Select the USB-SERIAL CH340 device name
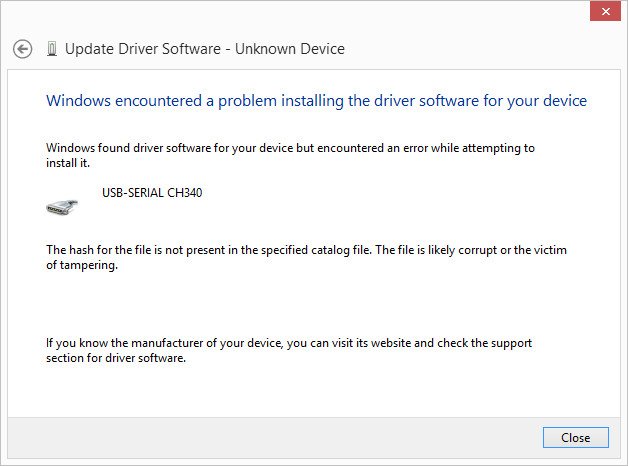 point(152,192)
